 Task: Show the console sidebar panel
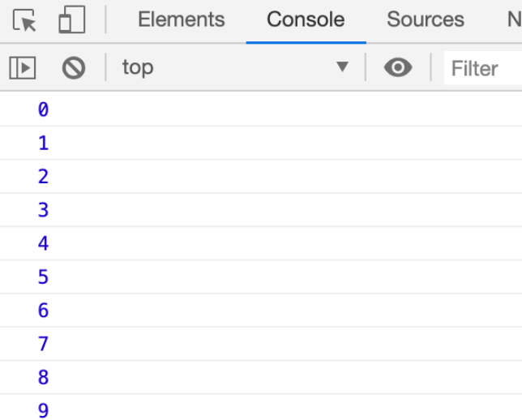point(23,68)
